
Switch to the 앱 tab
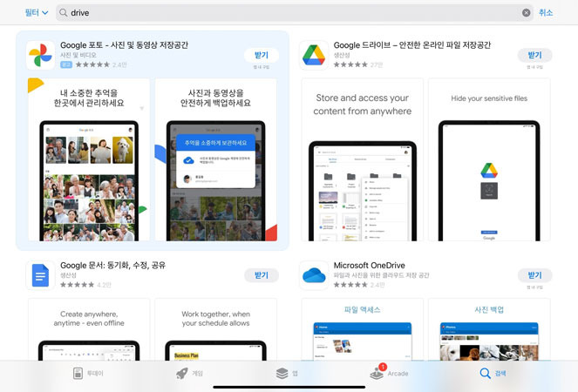[287, 373]
